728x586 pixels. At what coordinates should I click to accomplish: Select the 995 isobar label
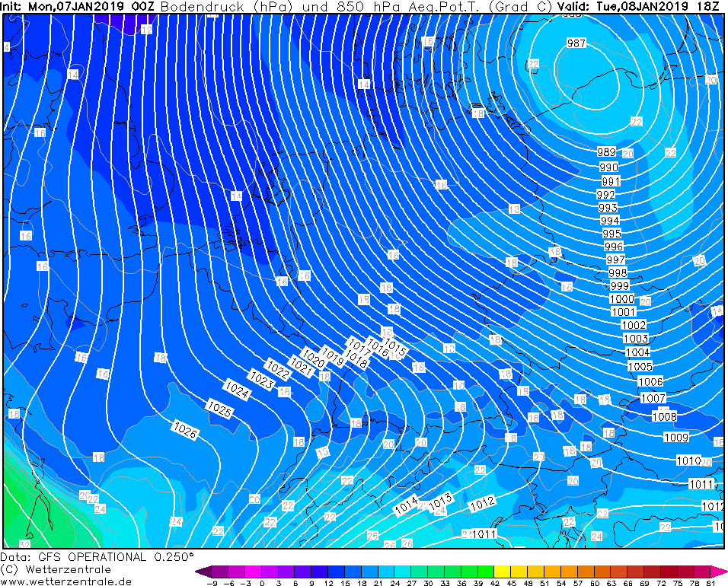point(612,234)
